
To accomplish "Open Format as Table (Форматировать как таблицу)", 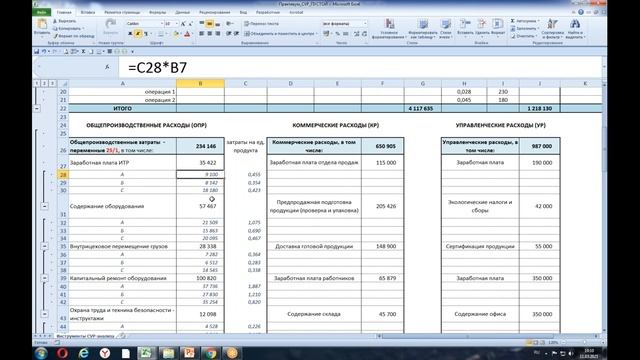I will (x=423, y=29).
